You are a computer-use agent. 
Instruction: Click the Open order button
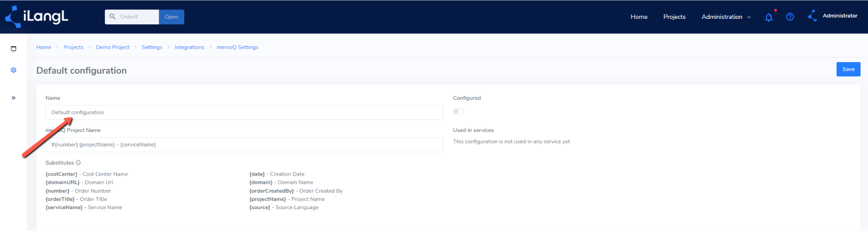tap(171, 17)
